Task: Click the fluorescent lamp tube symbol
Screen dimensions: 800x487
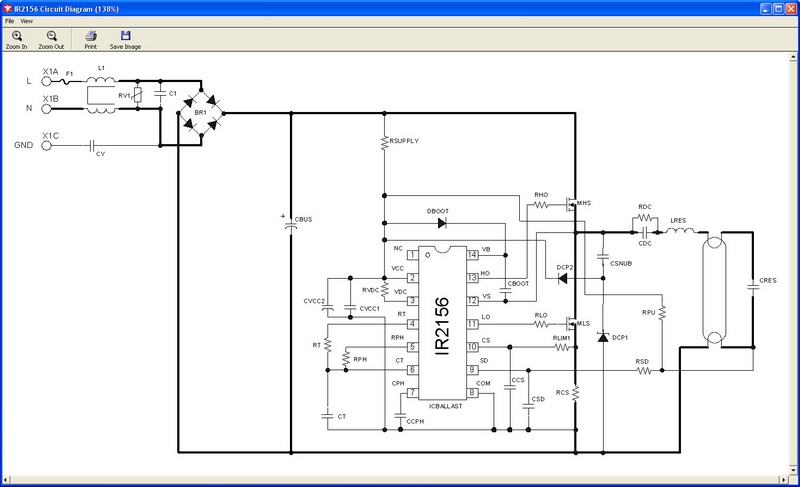Action: tap(715, 288)
